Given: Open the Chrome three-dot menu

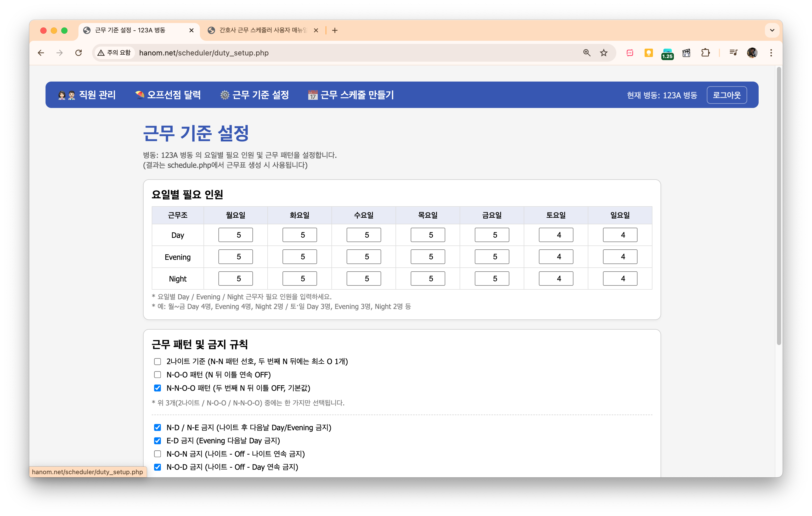Looking at the screenshot, I should [x=771, y=53].
